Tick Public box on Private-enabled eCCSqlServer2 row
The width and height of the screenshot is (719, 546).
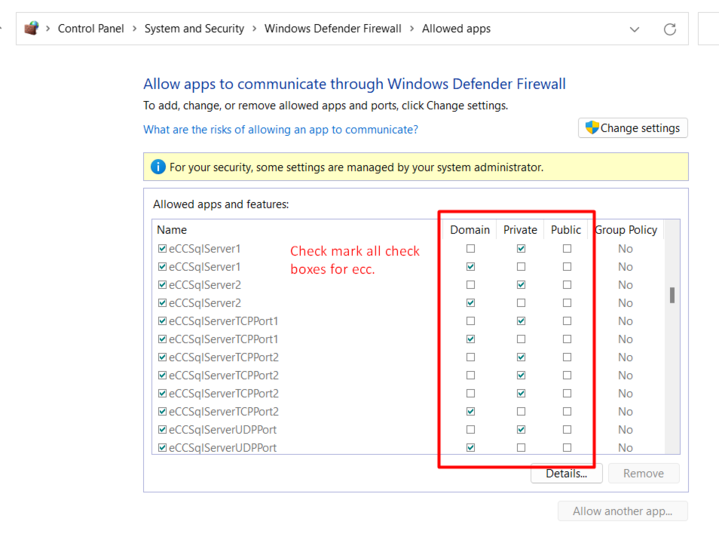point(567,285)
